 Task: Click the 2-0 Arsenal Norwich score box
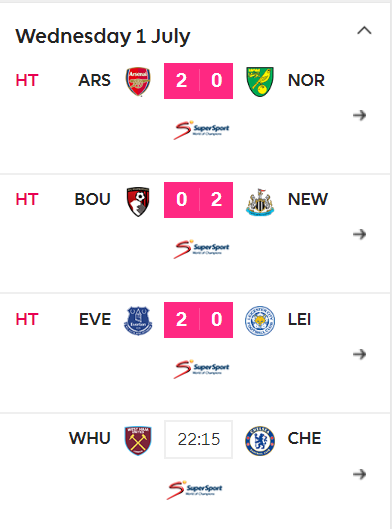tap(198, 81)
